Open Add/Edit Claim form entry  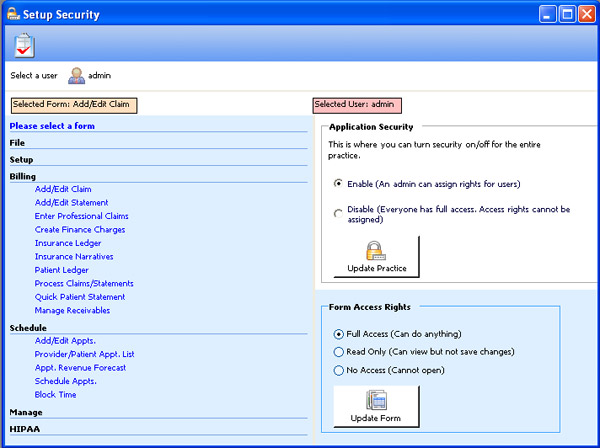pyautogui.click(x=63, y=189)
